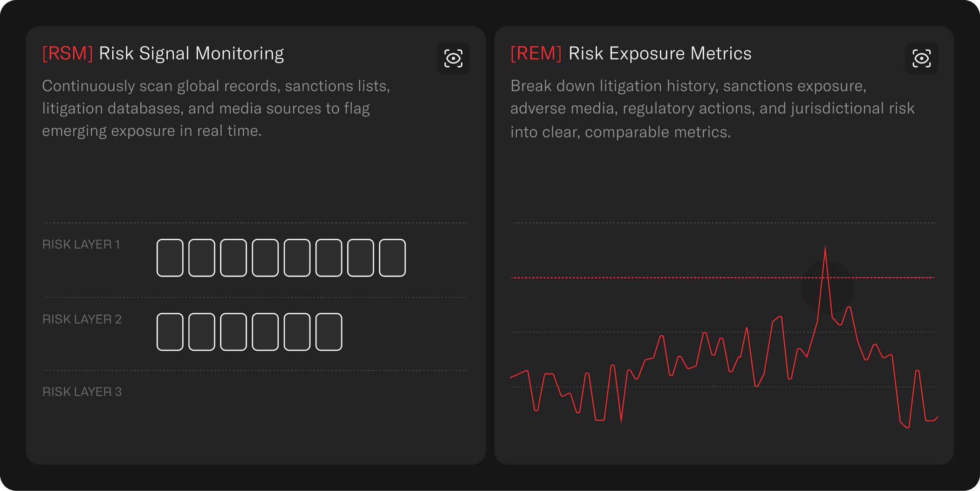This screenshot has width=980, height=491.
Task: Select the last box in Risk Layer 2
Action: (x=329, y=332)
